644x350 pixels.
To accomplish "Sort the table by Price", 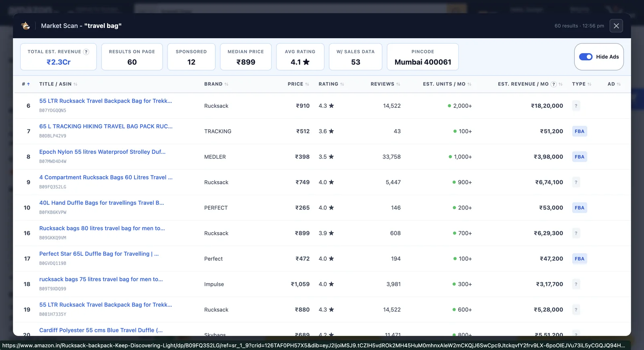I will click(298, 84).
